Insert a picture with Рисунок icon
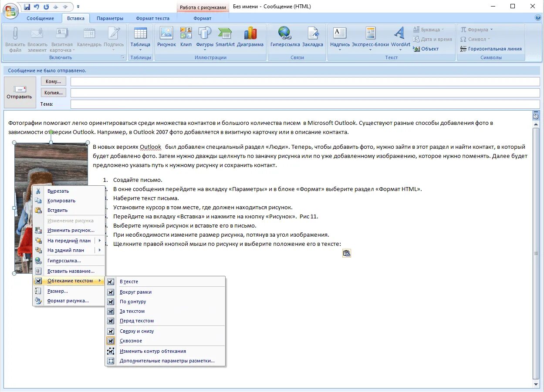This screenshot has width=544, height=392. coord(166,37)
